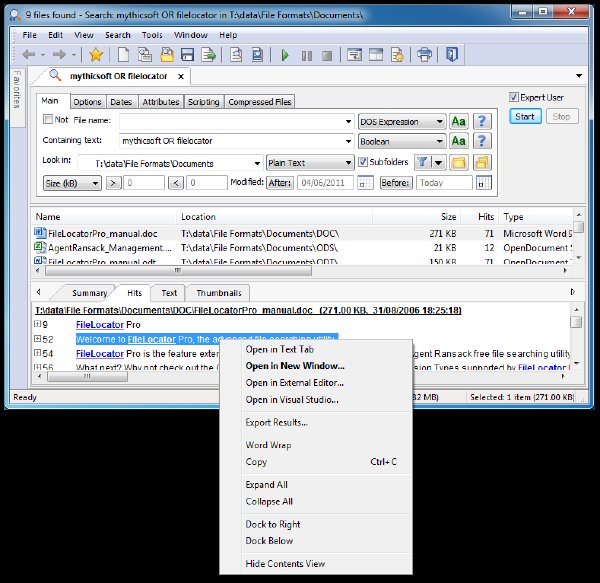Toggle the Before date button
The height and width of the screenshot is (583, 600).
[x=396, y=183]
